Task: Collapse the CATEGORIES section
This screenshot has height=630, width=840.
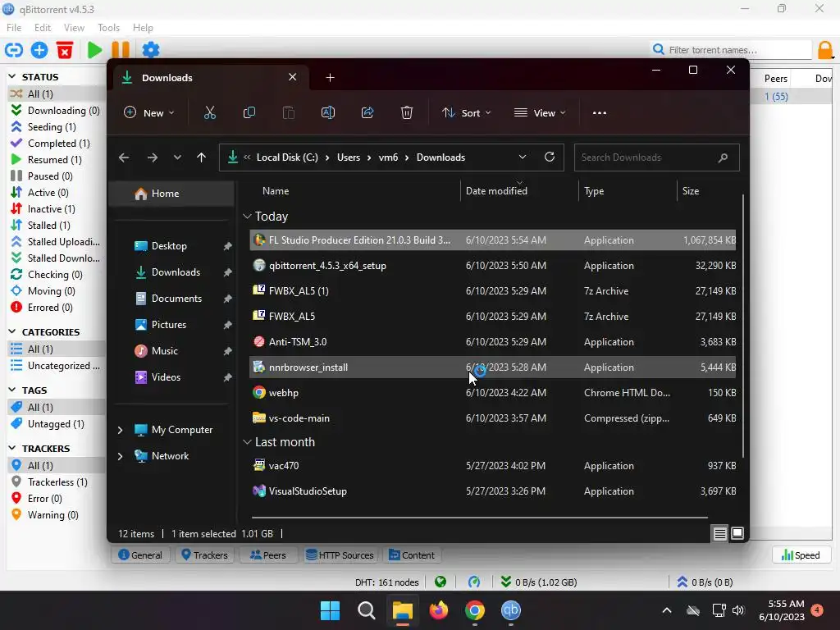Action: (12, 331)
